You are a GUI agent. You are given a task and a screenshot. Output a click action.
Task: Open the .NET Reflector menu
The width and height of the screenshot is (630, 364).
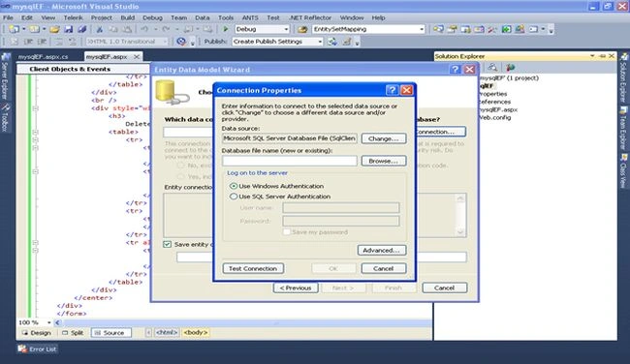(x=310, y=17)
